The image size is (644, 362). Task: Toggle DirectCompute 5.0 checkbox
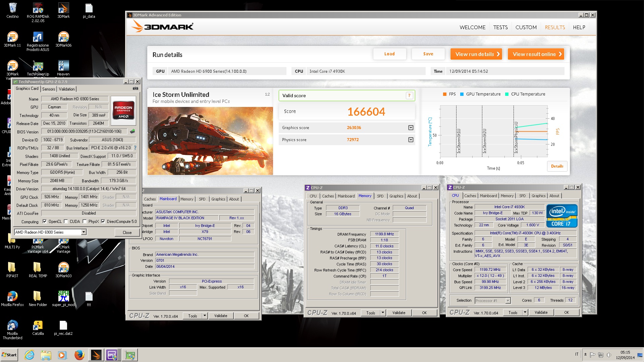click(103, 221)
